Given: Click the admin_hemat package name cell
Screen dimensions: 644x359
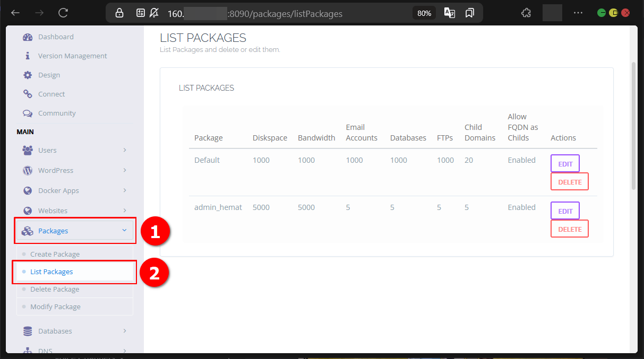Looking at the screenshot, I should click(x=218, y=207).
